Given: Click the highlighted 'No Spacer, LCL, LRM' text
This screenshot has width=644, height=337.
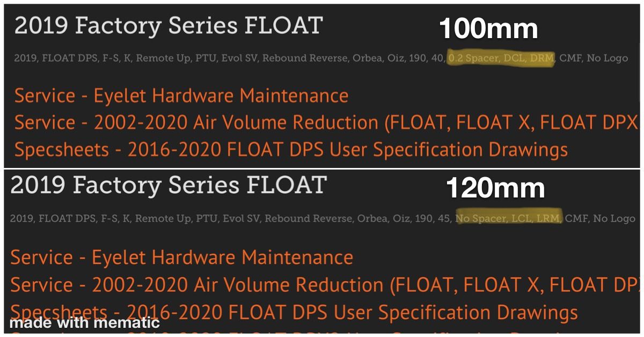Looking at the screenshot, I should pyautogui.click(x=508, y=218).
